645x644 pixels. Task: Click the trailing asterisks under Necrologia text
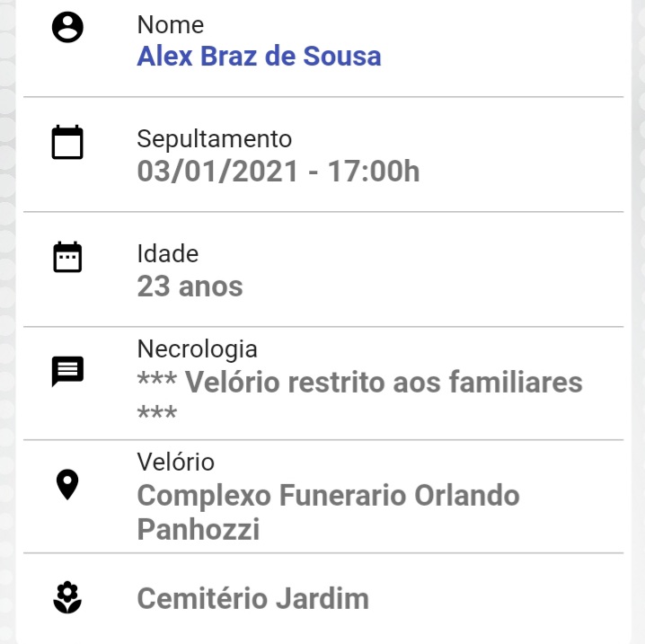157,412
